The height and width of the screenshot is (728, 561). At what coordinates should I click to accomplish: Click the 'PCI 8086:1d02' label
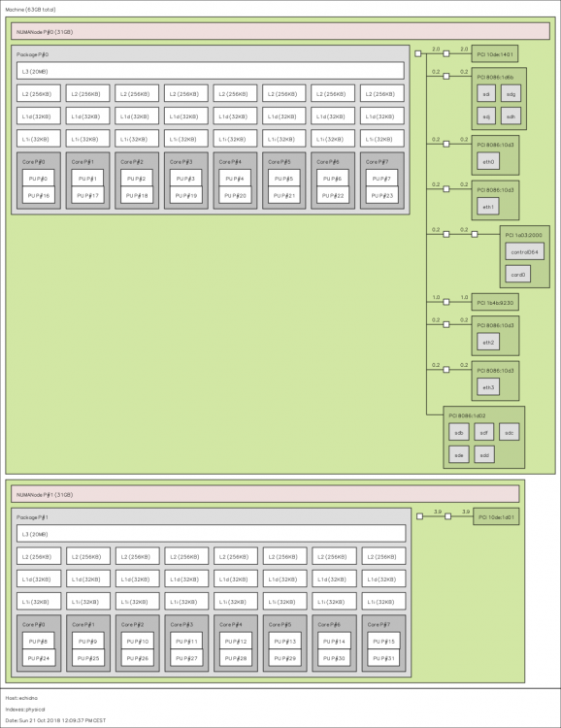467,415
